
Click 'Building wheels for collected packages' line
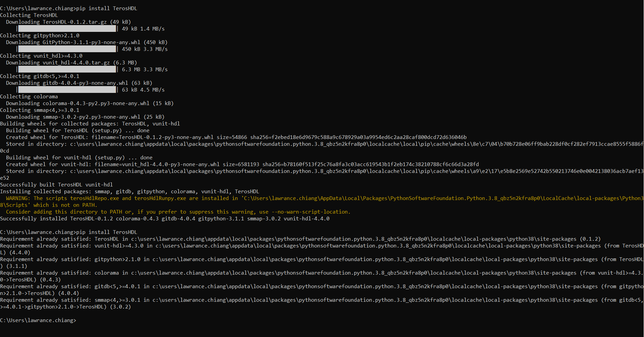pyautogui.click(x=90, y=124)
